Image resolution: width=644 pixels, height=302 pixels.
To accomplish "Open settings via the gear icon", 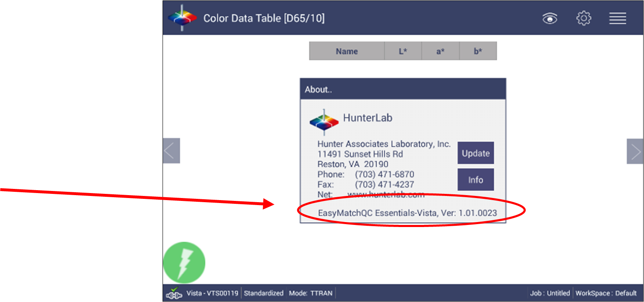I will coord(584,18).
